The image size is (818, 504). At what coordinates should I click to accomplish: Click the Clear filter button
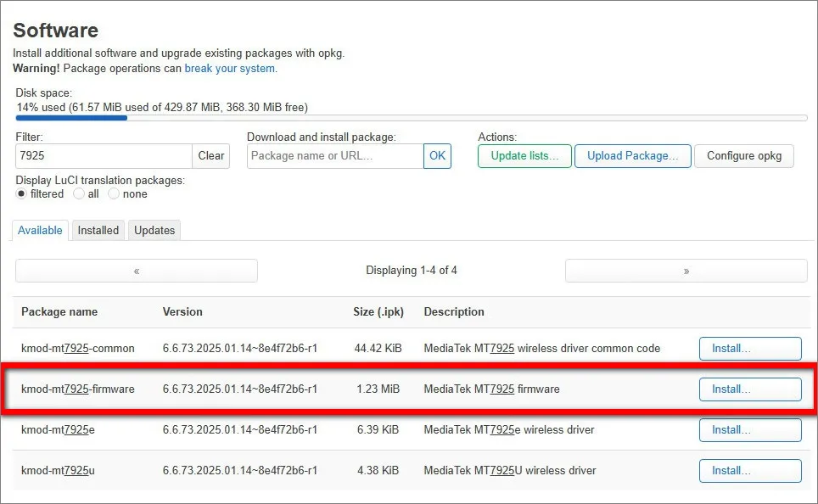click(211, 156)
